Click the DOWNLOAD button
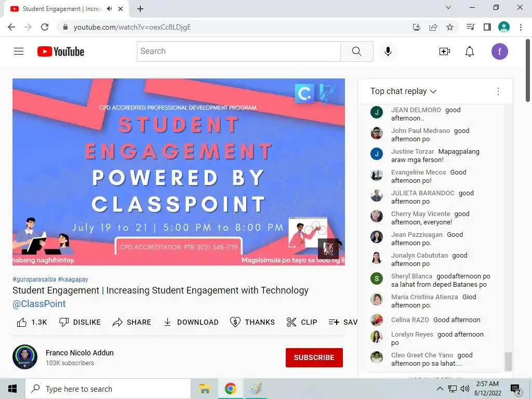The height and width of the screenshot is (399, 532). click(x=191, y=322)
